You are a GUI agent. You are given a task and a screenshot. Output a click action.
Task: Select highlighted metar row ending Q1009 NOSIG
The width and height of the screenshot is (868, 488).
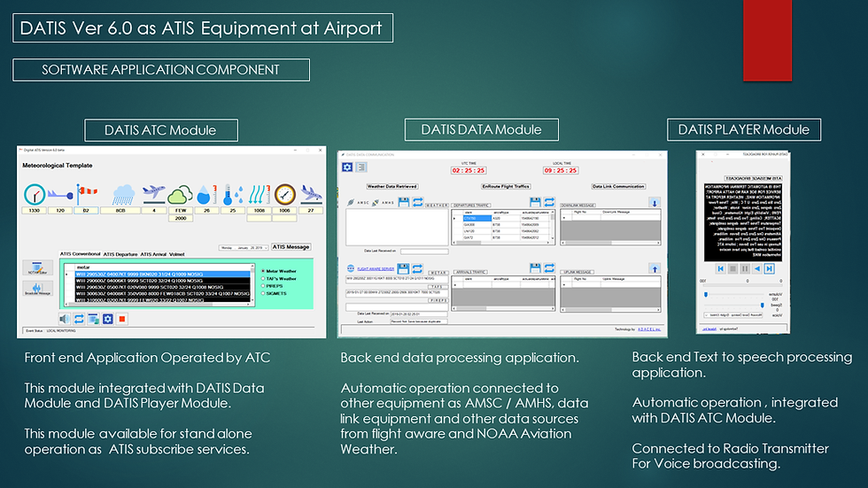[x=162, y=274]
